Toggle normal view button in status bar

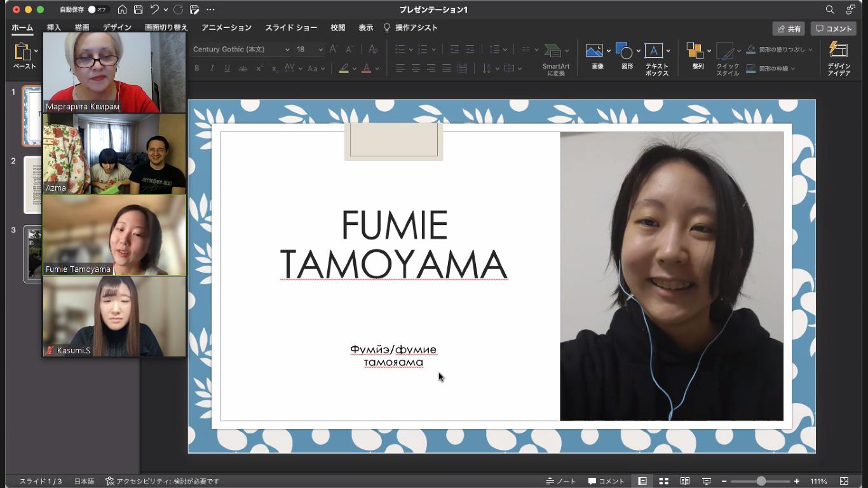642,481
